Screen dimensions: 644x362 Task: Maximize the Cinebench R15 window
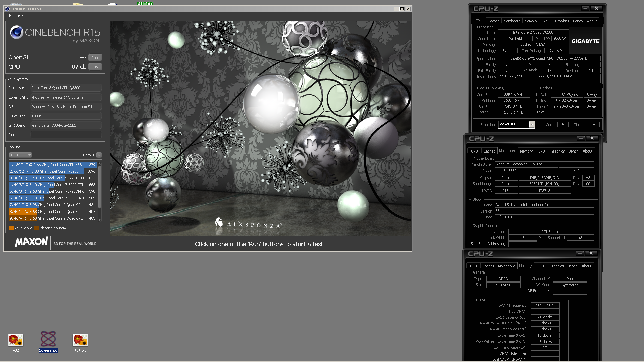(x=402, y=9)
